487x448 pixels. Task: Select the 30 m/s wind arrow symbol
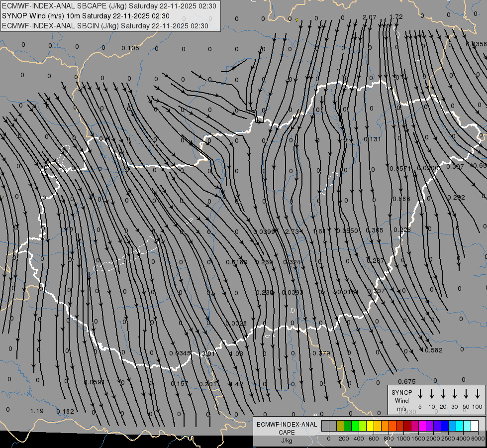tap(455, 394)
